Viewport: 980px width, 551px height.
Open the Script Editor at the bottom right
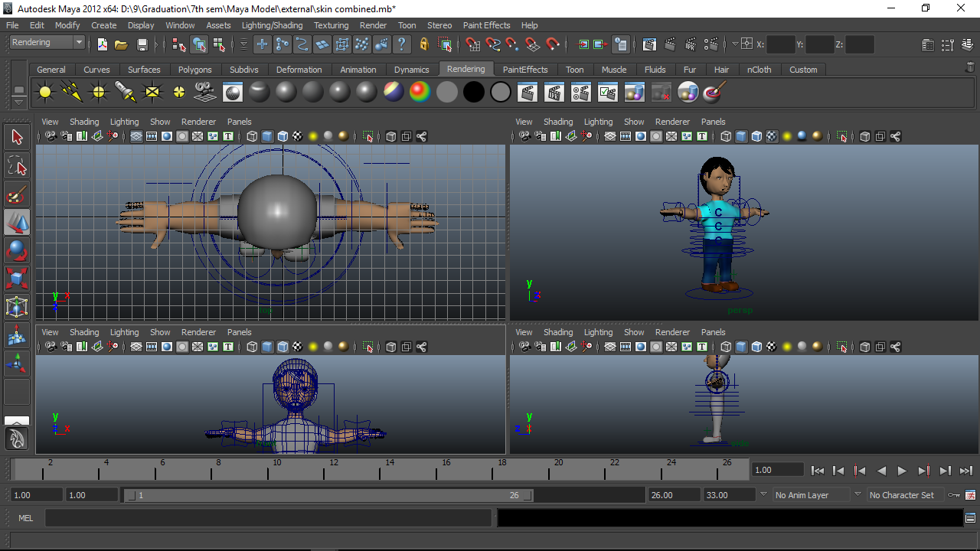[970, 518]
